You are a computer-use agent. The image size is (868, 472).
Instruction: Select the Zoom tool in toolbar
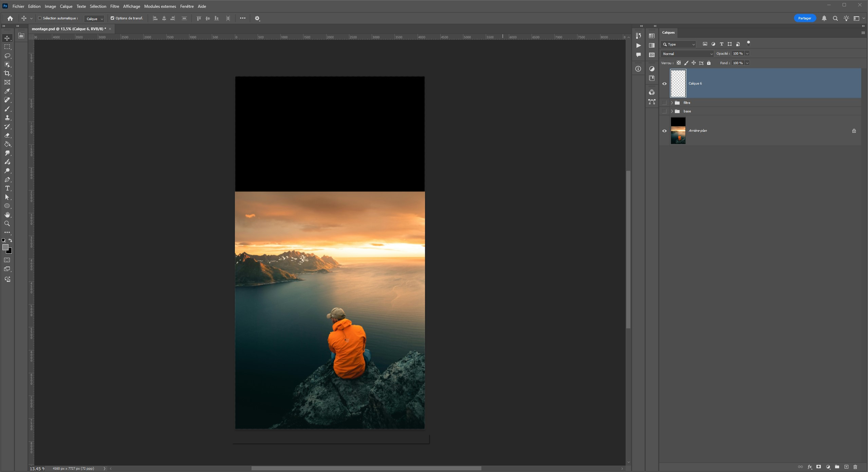coord(7,224)
